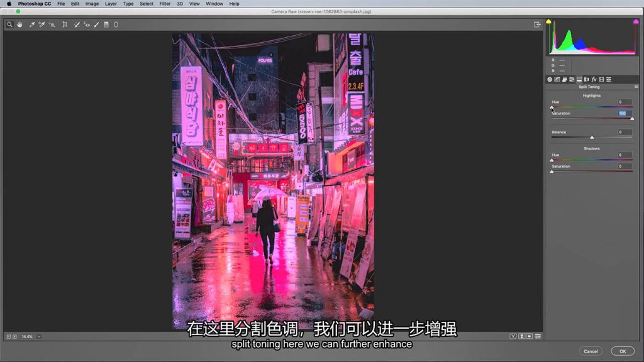644x362 pixels.
Task: Open the Split Toning panel tab
Action: [579, 80]
